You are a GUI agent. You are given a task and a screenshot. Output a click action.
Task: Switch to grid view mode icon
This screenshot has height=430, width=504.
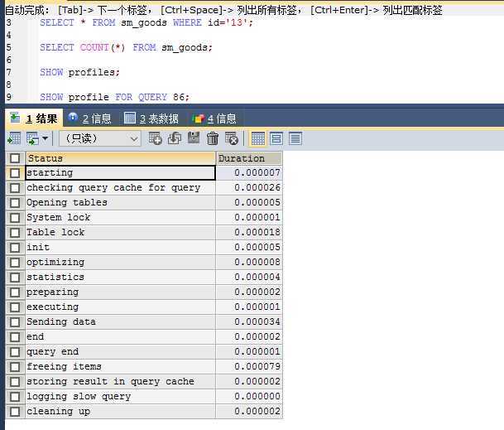point(257,138)
